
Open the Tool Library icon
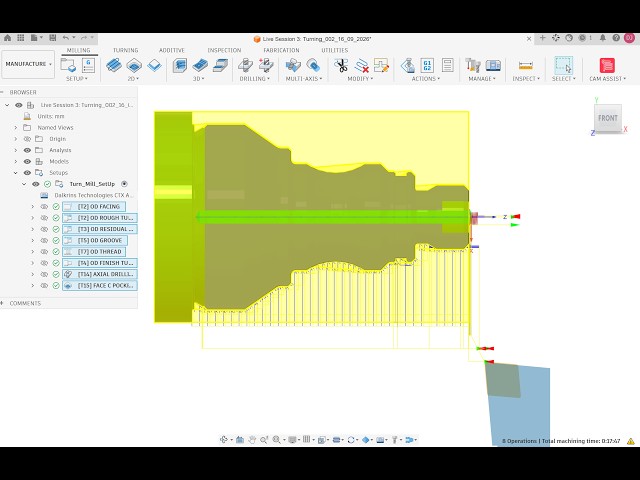pyautogui.click(x=473, y=65)
